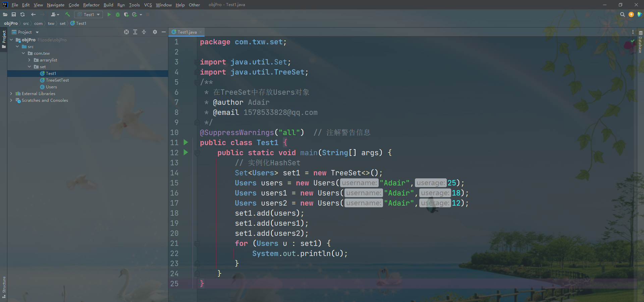Image resolution: width=644 pixels, height=302 pixels.
Task: Click src in the breadcrumb bar
Action: 26,23
